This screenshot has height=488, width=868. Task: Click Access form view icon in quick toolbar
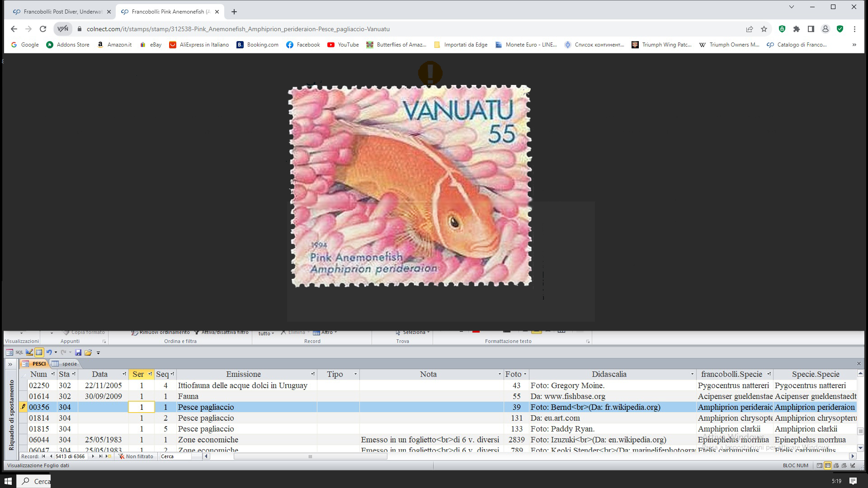(x=9, y=352)
